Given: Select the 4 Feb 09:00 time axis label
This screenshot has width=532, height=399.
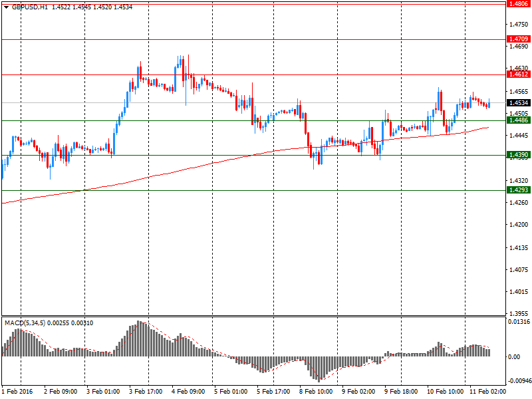Looking at the screenshot, I should (188, 392).
